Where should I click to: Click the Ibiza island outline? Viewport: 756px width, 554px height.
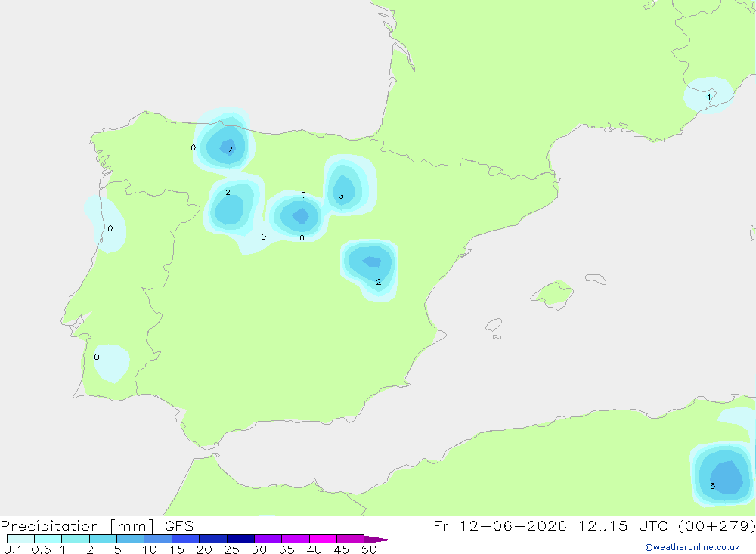click(x=494, y=324)
